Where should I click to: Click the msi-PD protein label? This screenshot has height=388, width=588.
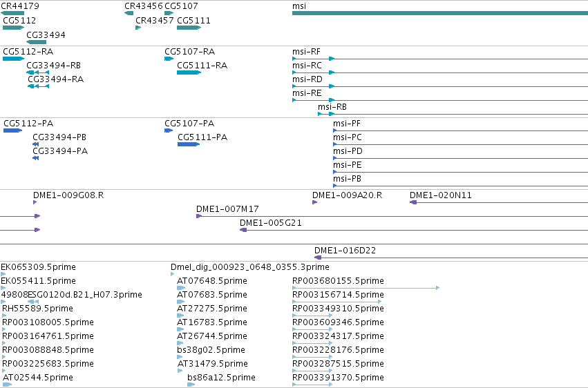click(348, 151)
